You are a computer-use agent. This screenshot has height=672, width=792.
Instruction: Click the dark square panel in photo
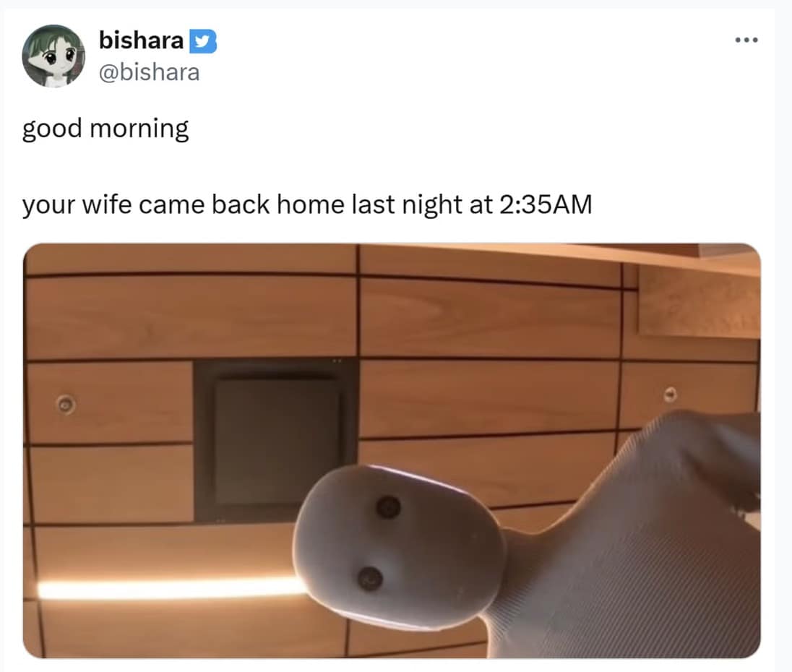[276, 440]
